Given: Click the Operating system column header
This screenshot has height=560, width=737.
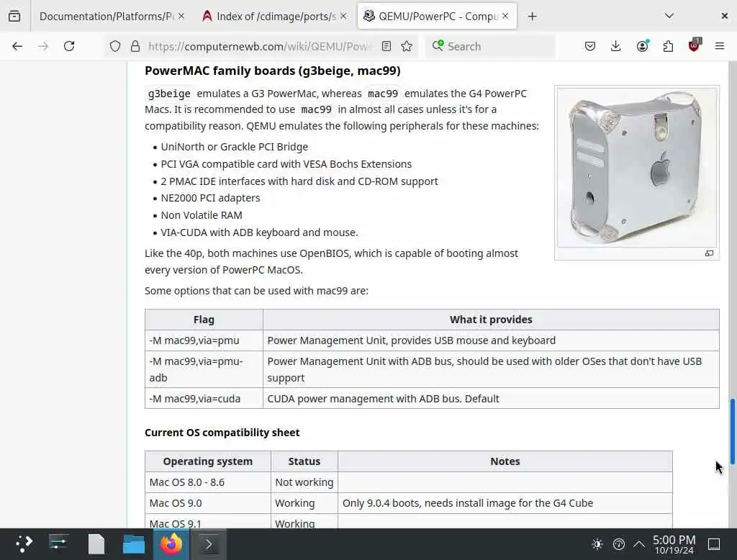Looking at the screenshot, I should click(208, 461).
